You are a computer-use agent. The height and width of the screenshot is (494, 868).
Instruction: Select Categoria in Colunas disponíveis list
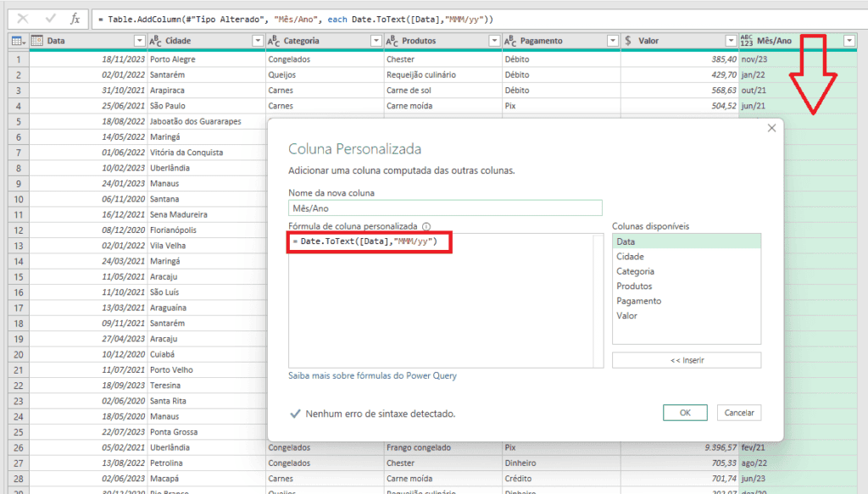coord(687,272)
